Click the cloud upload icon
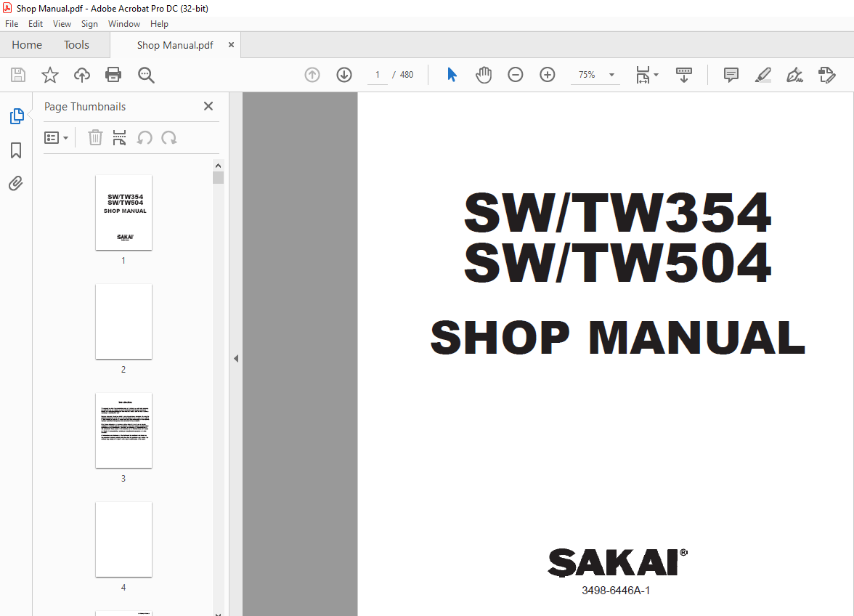854x616 pixels. click(x=81, y=75)
